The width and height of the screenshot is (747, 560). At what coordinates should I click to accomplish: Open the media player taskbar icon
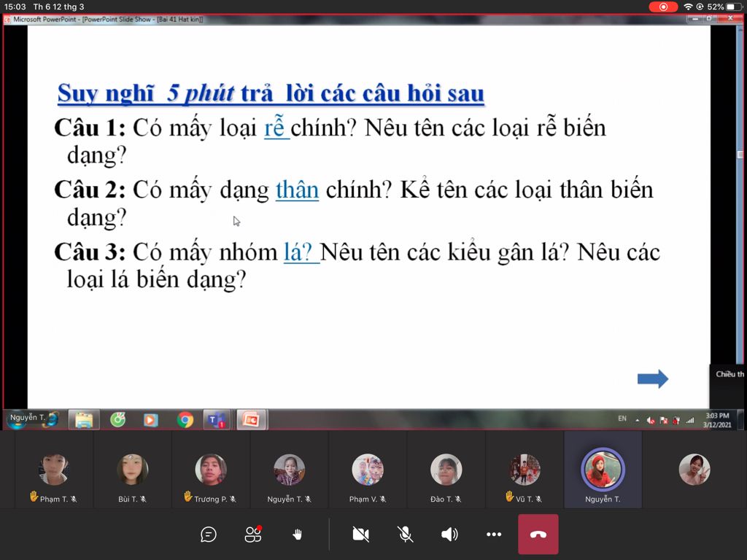click(150, 420)
